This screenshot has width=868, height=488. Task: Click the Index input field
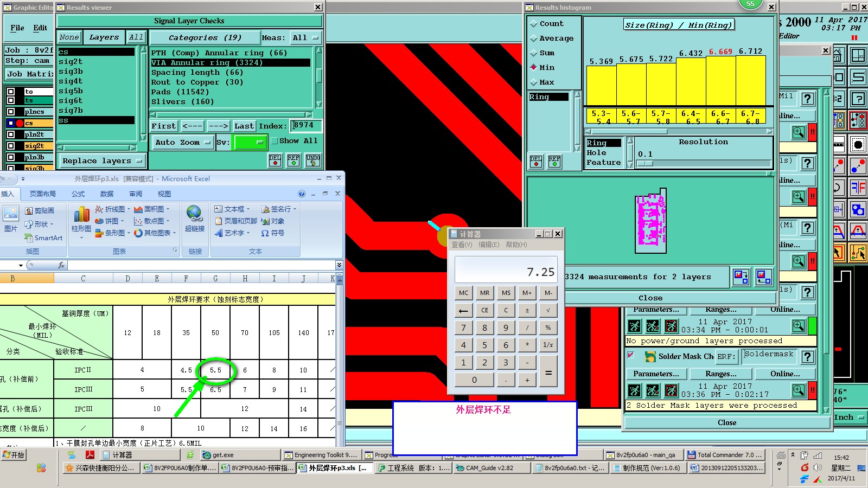pos(305,126)
